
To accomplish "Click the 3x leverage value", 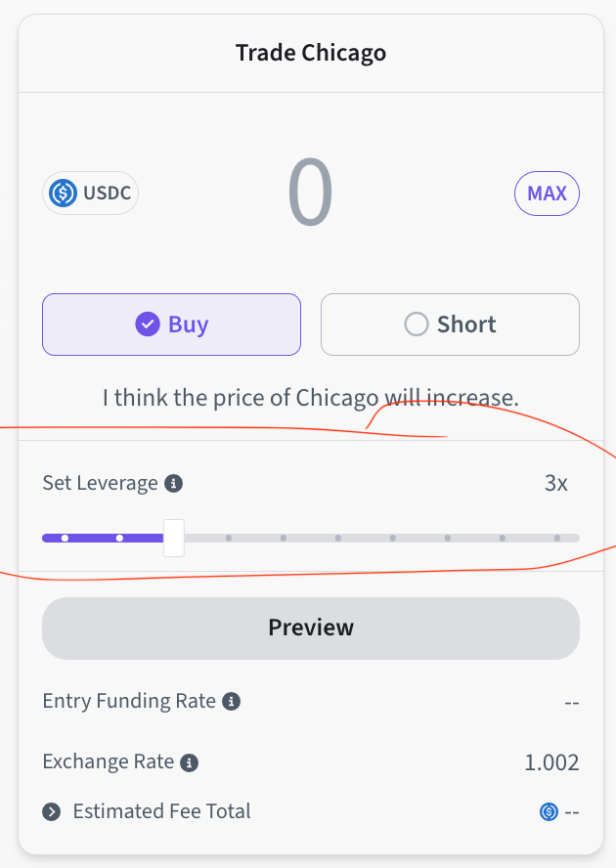I will [x=555, y=483].
